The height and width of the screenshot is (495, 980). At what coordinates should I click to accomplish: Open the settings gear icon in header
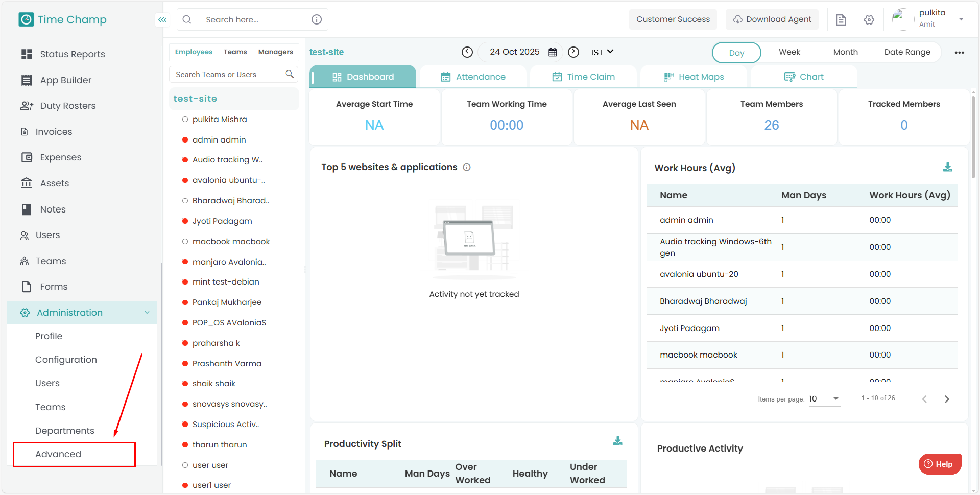click(869, 20)
